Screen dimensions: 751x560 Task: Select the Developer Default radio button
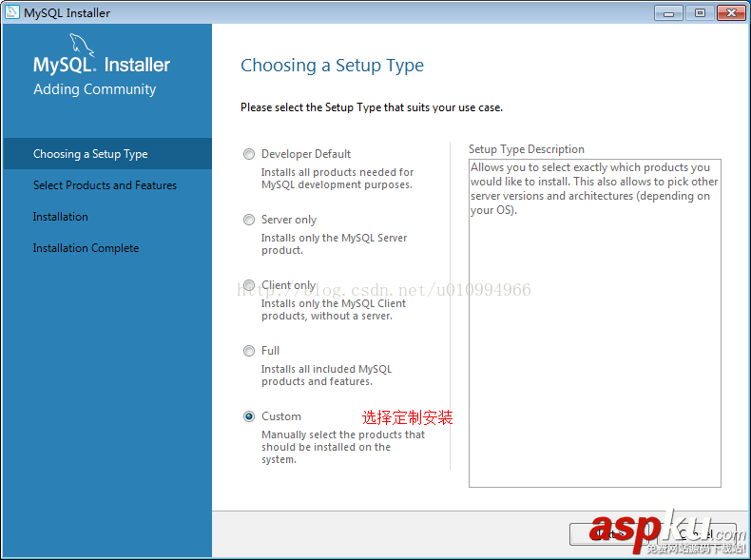click(249, 154)
